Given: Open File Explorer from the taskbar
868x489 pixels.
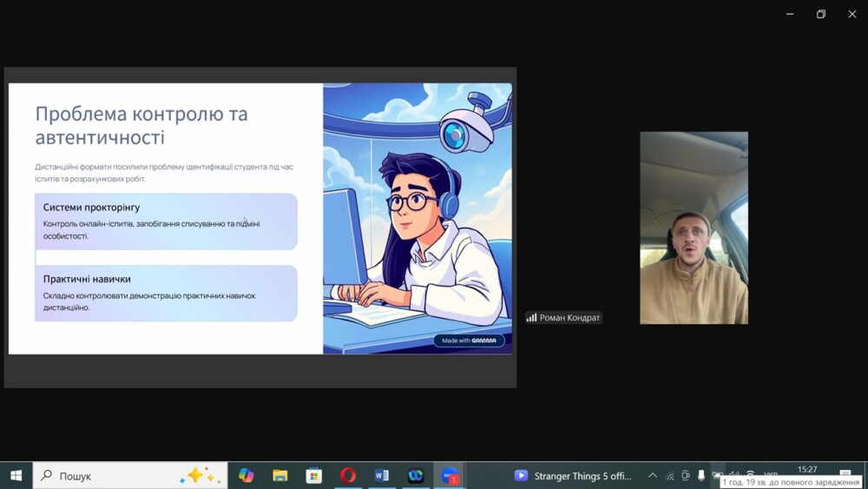Looking at the screenshot, I should [x=279, y=475].
